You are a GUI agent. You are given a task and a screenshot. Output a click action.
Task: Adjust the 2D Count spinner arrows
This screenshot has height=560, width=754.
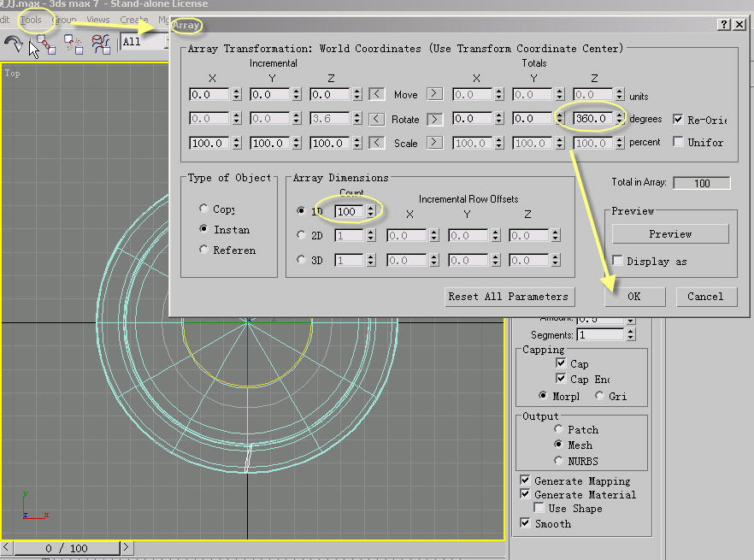(370, 235)
